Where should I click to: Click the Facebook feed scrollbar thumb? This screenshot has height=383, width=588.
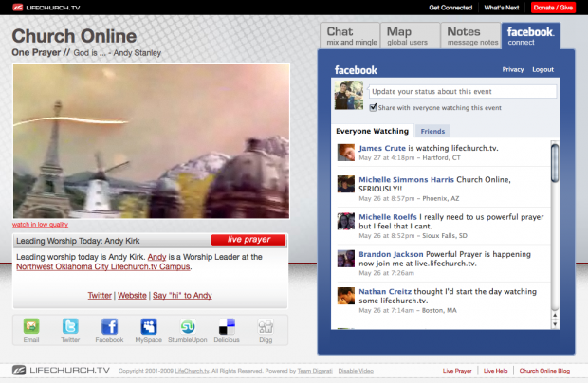[555, 163]
